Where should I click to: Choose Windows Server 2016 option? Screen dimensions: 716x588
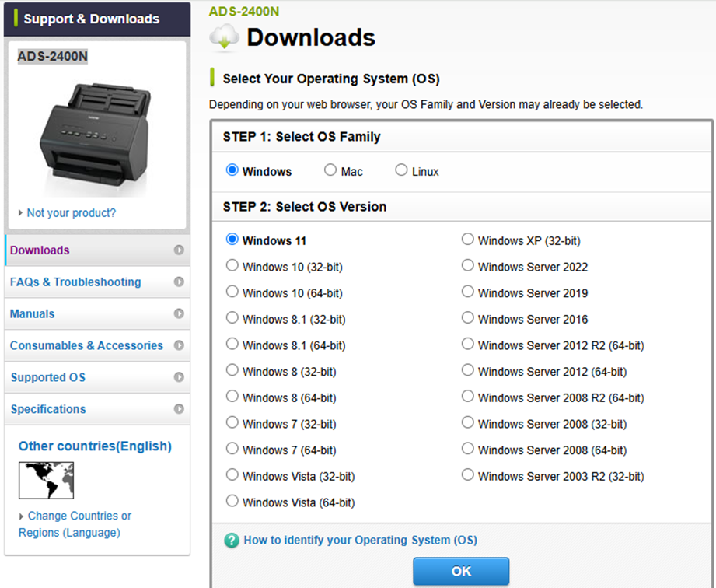[x=467, y=317]
